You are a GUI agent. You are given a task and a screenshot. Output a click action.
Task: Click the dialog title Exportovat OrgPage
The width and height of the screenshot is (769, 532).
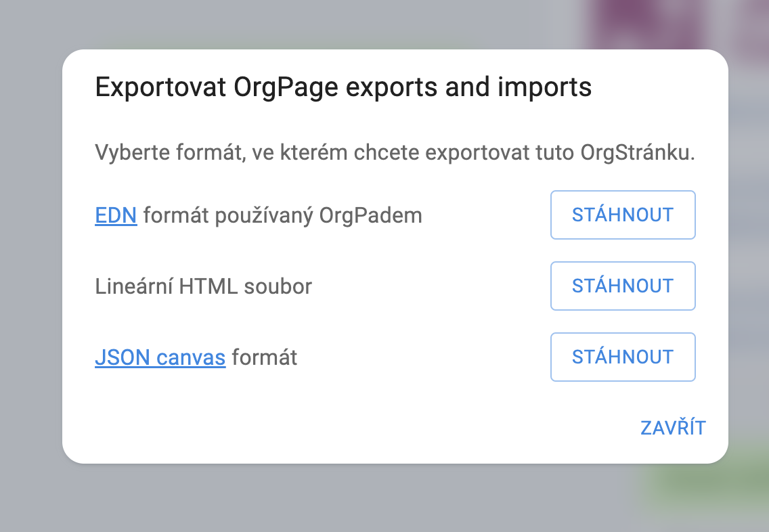[343, 87]
